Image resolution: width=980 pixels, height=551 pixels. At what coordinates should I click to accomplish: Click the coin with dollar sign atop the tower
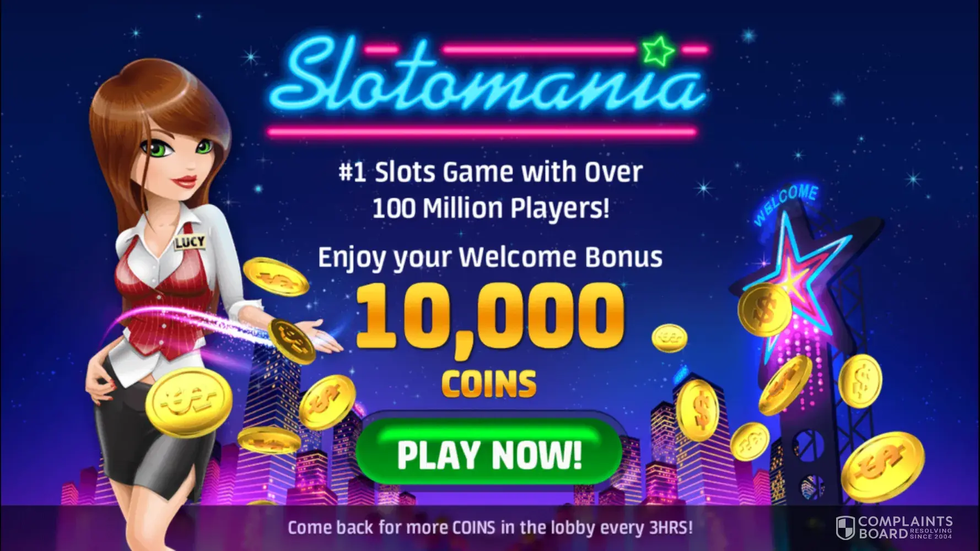[x=764, y=310]
